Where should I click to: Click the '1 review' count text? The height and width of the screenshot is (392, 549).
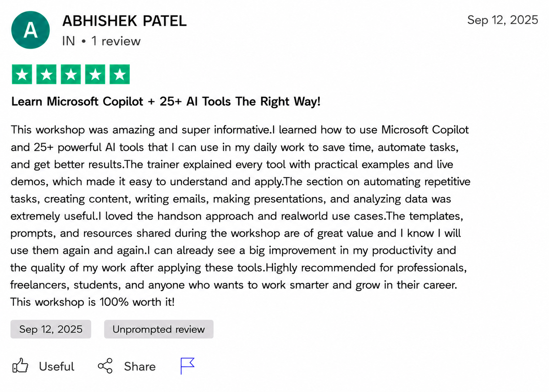click(116, 41)
